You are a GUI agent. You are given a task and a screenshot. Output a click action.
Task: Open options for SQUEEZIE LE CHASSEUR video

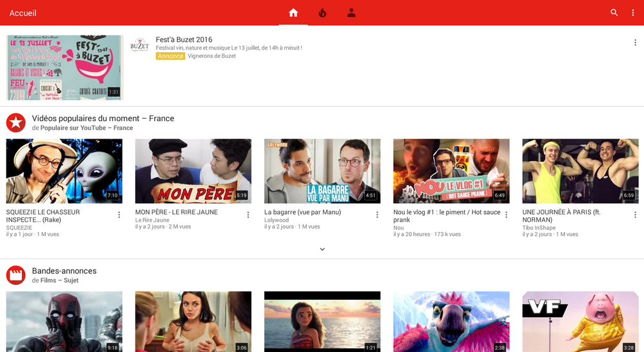point(119,215)
